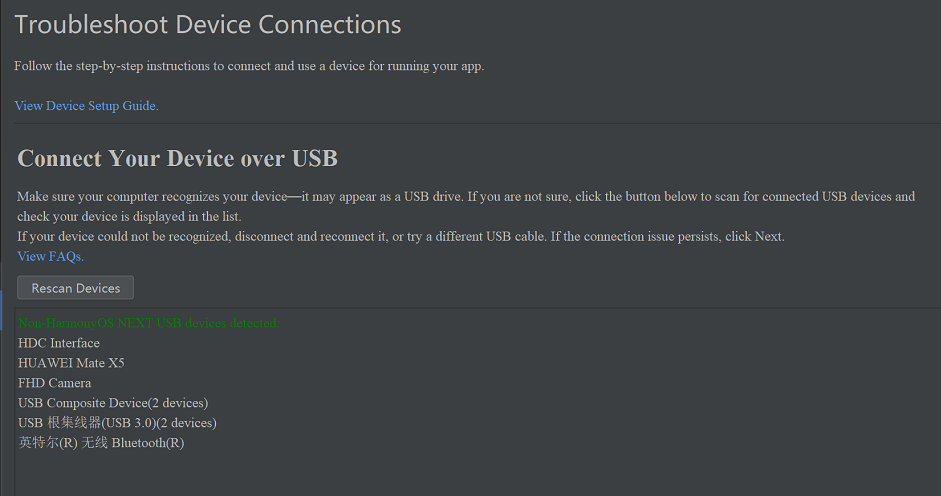Open the View Device Setup Guide link

[86, 106]
